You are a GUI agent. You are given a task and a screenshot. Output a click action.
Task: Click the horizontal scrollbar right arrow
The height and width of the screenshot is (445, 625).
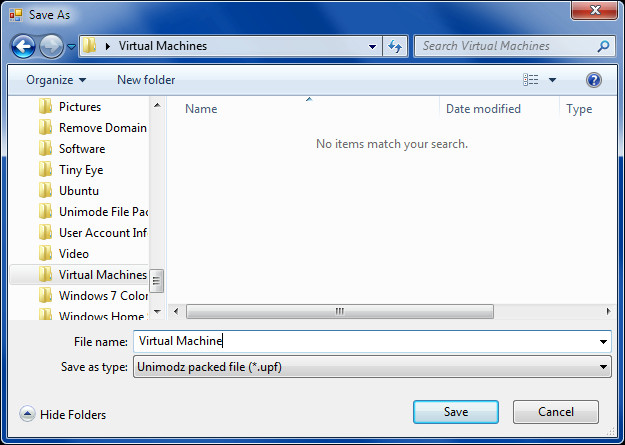(x=608, y=311)
